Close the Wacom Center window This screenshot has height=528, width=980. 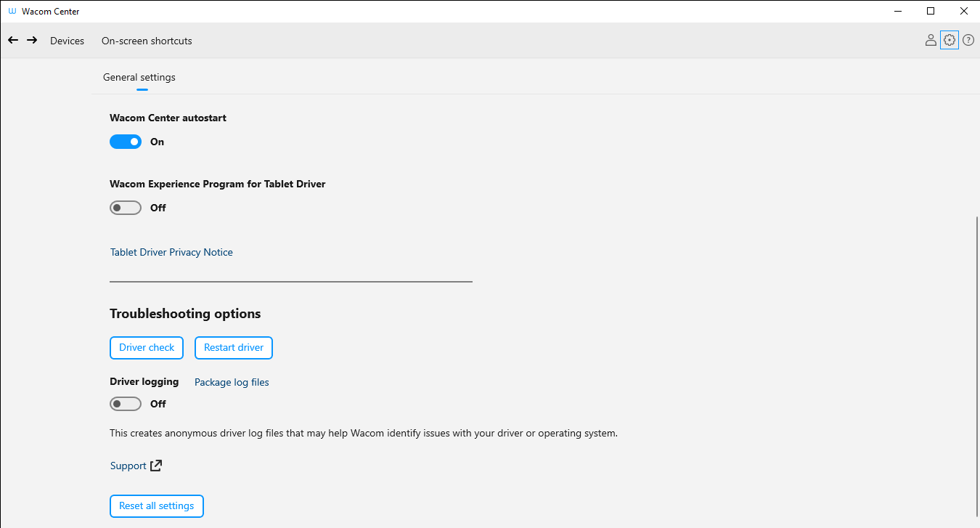(x=963, y=11)
